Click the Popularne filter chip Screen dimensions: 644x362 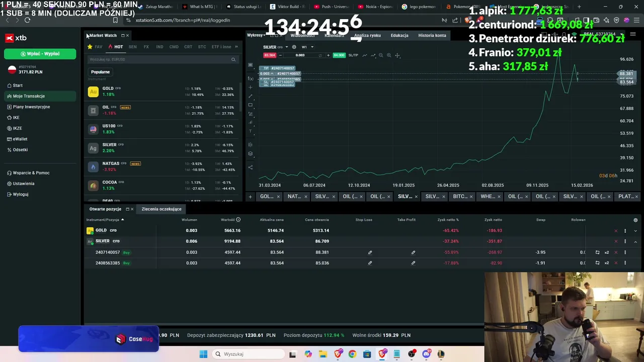(x=100, y=72)
